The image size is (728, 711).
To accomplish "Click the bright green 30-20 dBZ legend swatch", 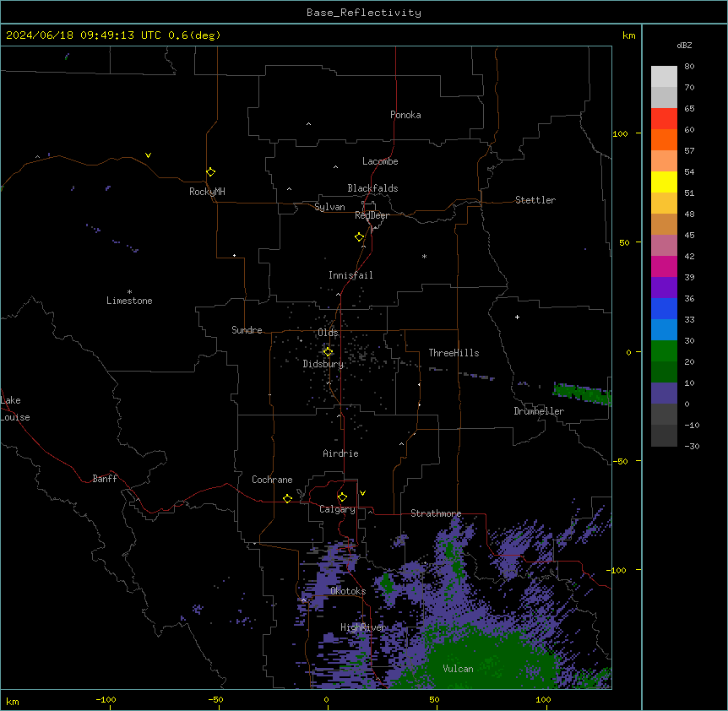I will click(x=664, y=351).
